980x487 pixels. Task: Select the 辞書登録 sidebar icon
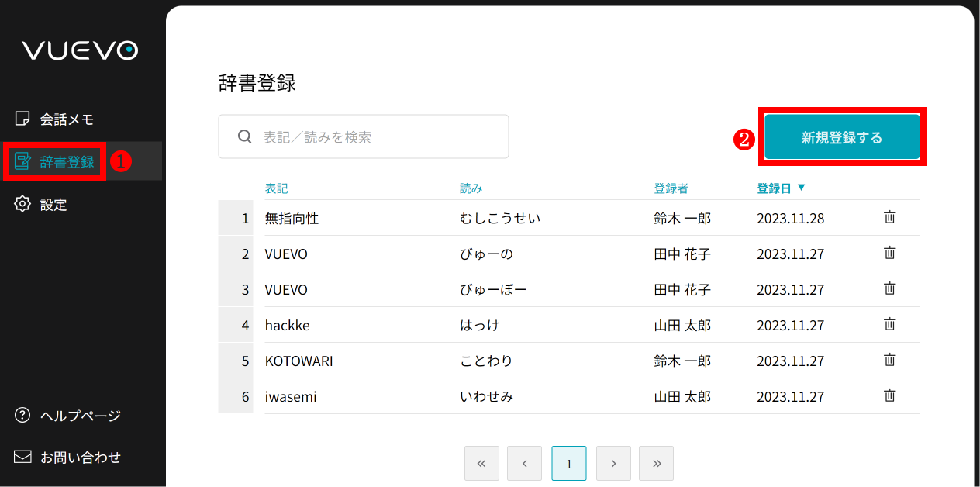point(22,161)
